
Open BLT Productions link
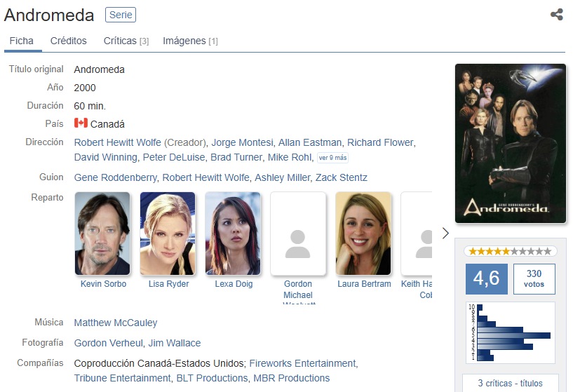(212, 378)
